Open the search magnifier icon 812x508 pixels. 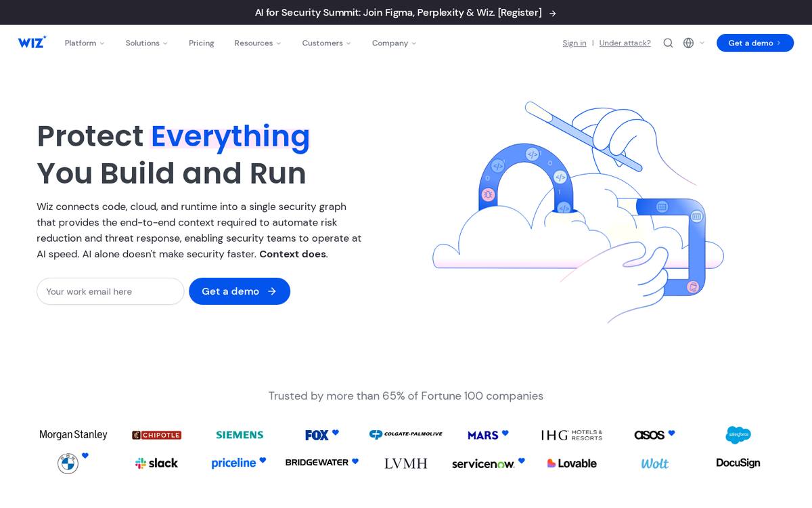coord(668,43)
